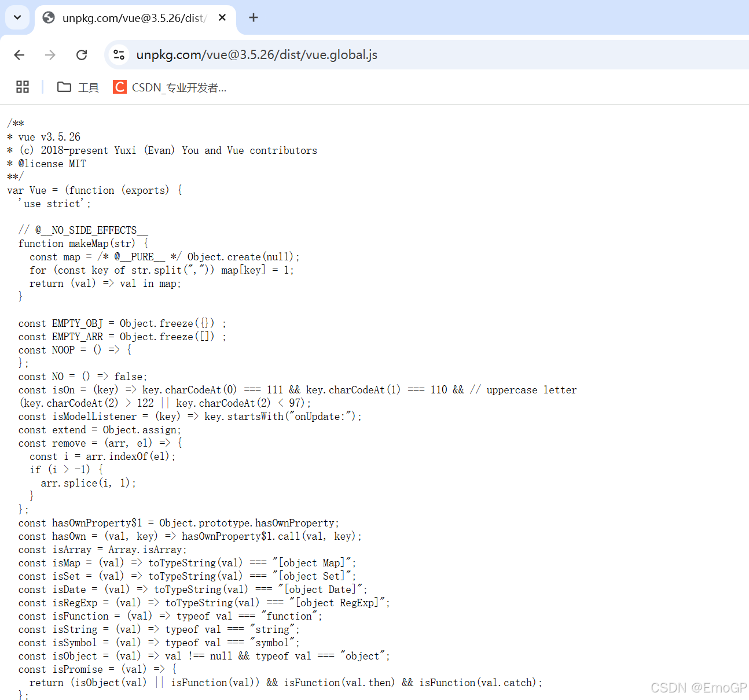The height and width of the screenshot is (700, 749).
Task: Click 'const hasOwn = (val, key)' line
Action: pyautogui.click(x=190, y=536)
